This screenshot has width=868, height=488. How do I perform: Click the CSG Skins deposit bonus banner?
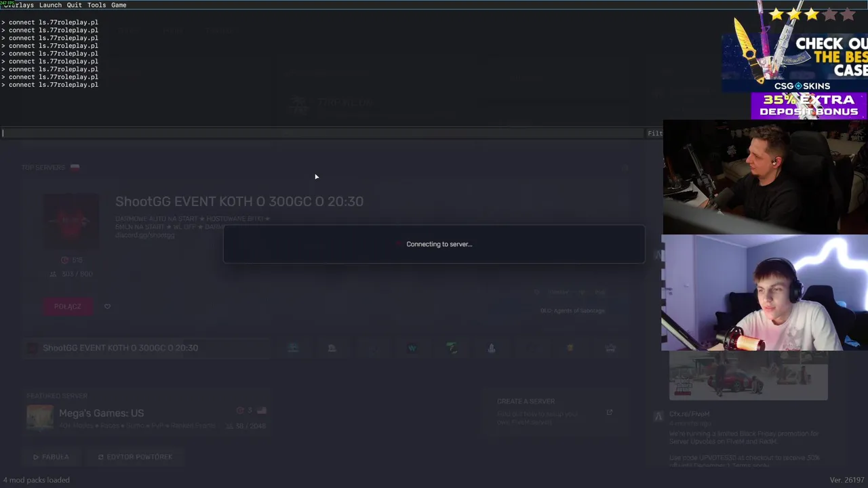pos(808,105)
